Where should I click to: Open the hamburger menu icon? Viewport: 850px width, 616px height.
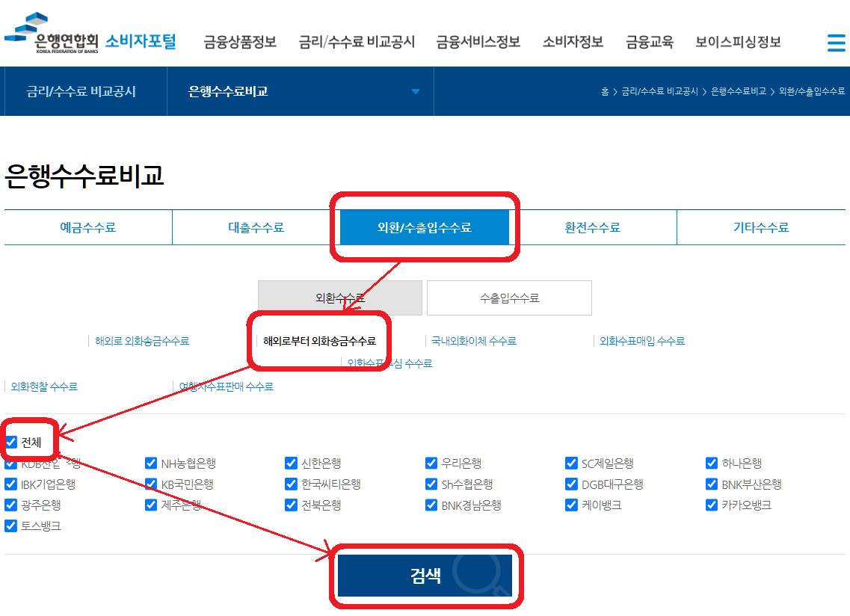click(835, 43)
